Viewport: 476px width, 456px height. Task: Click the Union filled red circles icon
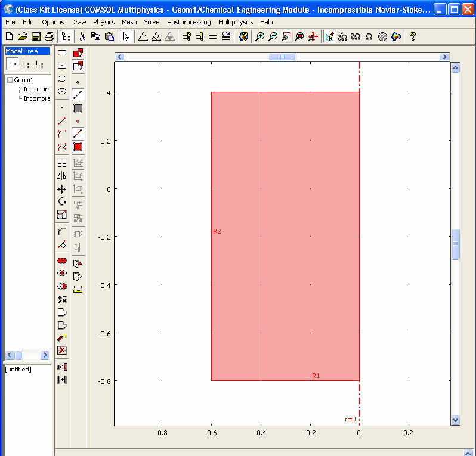coord(62,260)
